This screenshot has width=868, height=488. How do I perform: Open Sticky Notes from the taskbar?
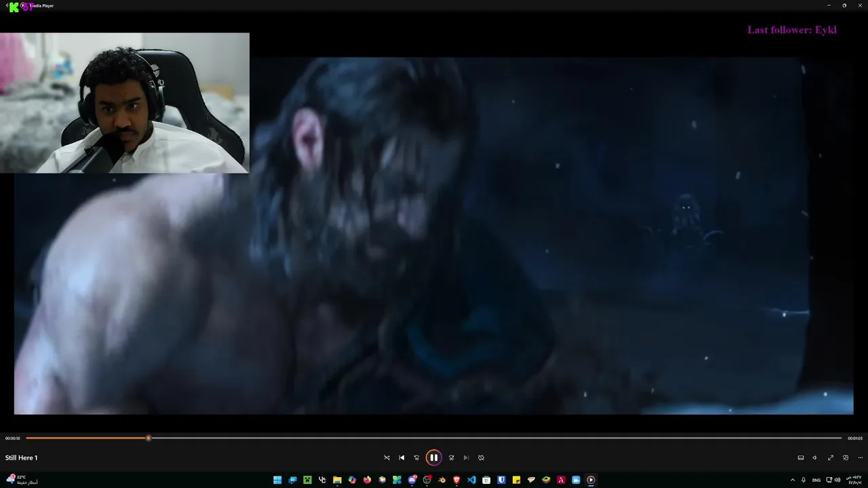[x=516, y=480]
